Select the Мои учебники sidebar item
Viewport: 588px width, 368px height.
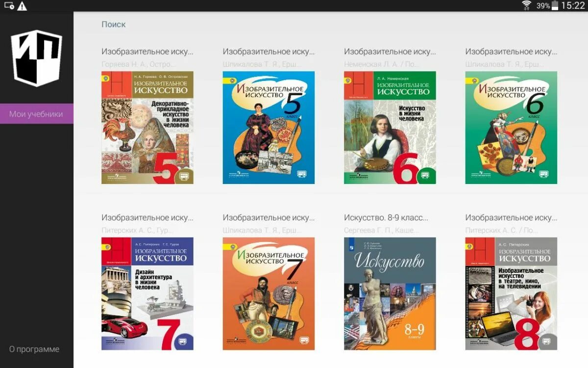(37, 114)
